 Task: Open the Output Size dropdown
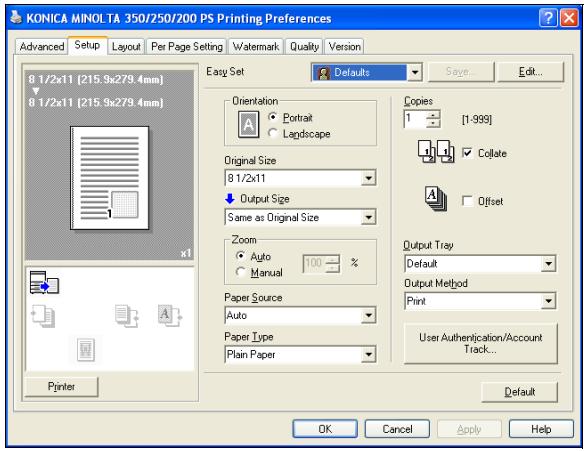tap(368, 217)
